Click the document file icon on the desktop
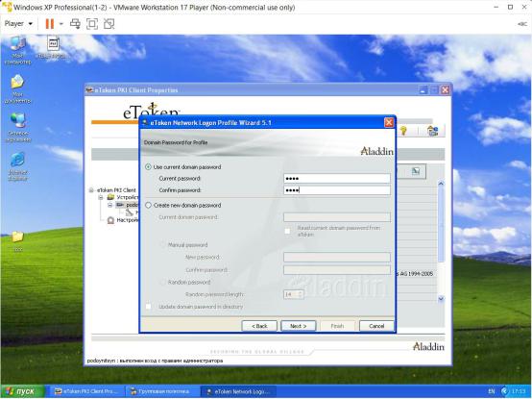 point(53,48)
